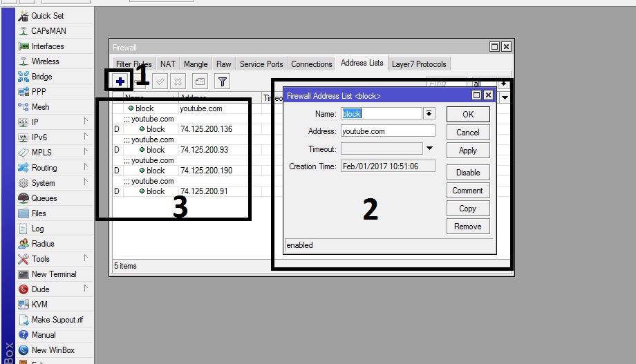Launch New Terminal from sidebar
Screen dimensions: 636x364
click(x=55, y=274)
